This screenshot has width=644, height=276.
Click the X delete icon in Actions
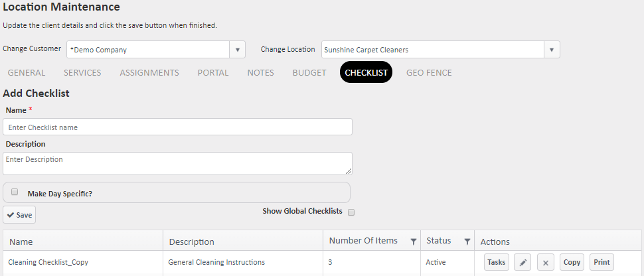[546, 262]
